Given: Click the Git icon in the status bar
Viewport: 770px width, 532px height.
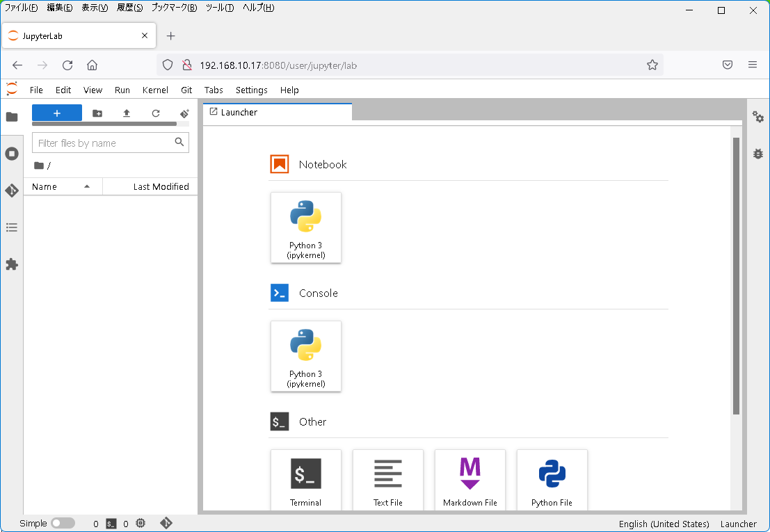Looking at the screenshot, I should point(166,523).
